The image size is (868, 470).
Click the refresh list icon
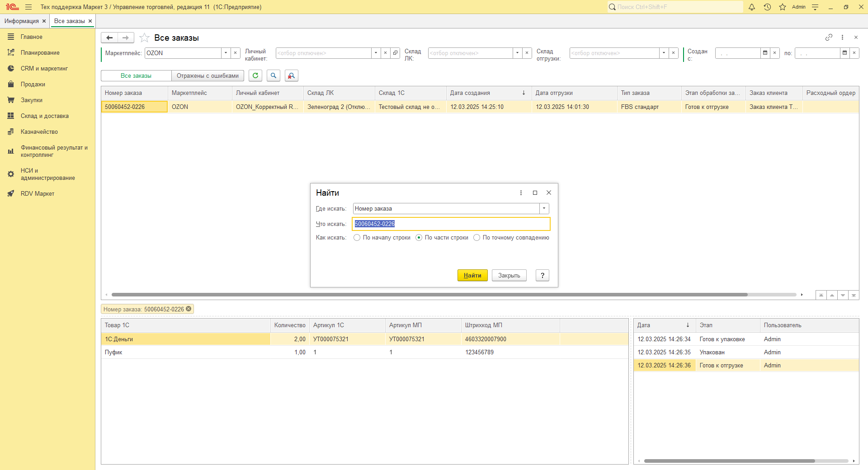click(255, 76)
